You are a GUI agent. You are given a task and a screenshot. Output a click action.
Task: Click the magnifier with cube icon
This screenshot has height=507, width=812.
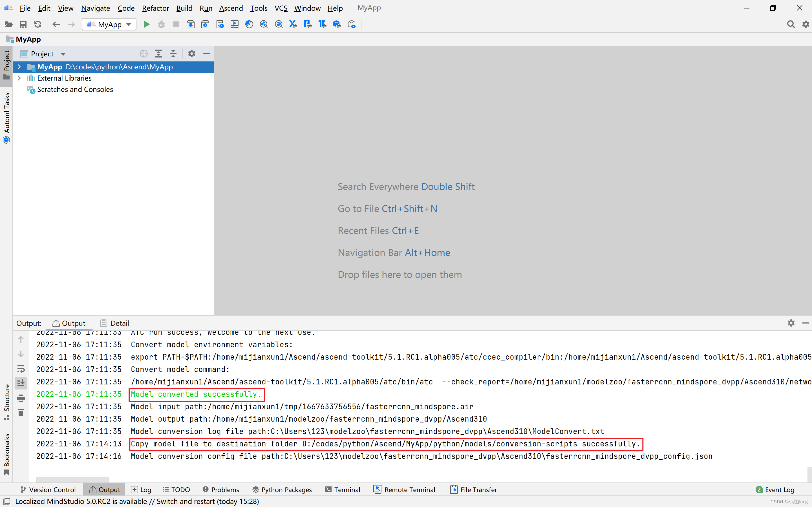click(279, 25)
